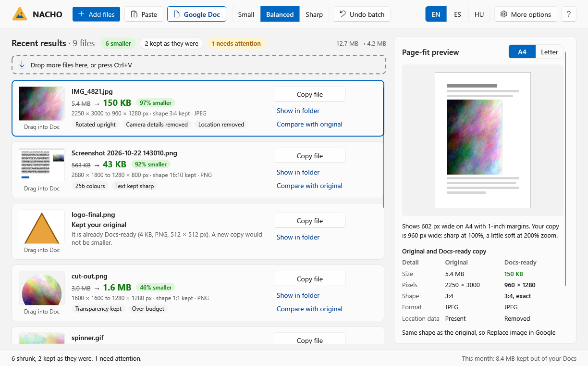Image resolution: width=588 pixels, height=366 pixels.
Task: Filter by 6 smaller chip
Action: 118,43
